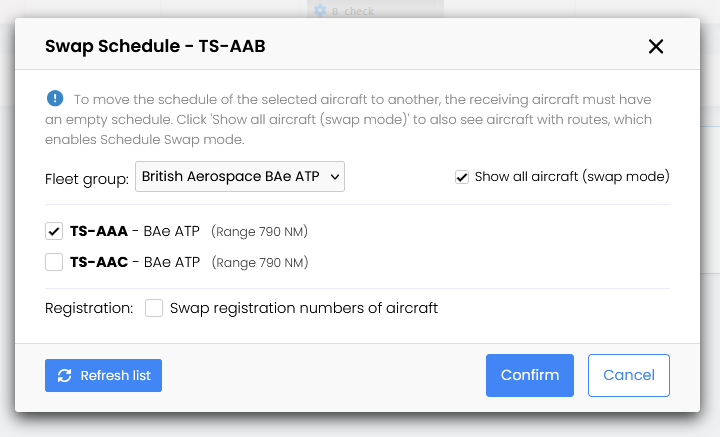This screenshot has width=720, height=437.
Task: Click the gear icon beside B check
Action: click(320, 10)
